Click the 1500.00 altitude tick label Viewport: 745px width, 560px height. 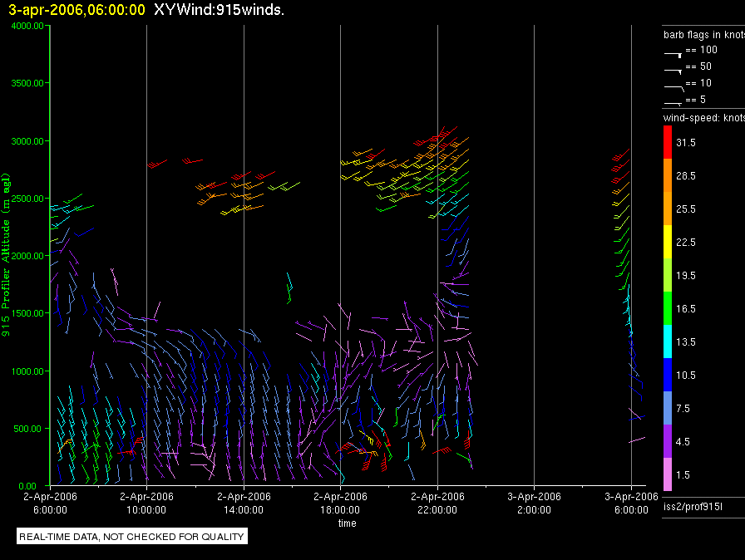tap(27, 313)
